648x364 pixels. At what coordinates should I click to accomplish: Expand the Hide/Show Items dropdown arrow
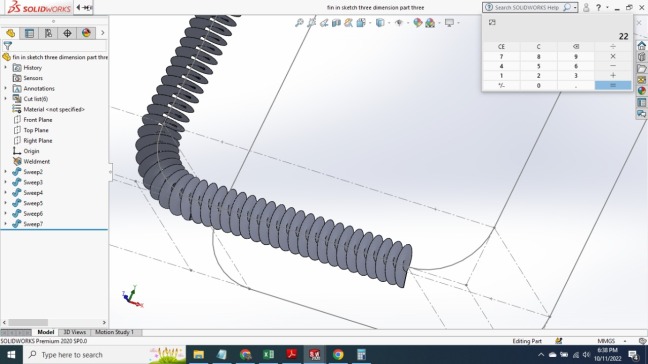[407, 23]
